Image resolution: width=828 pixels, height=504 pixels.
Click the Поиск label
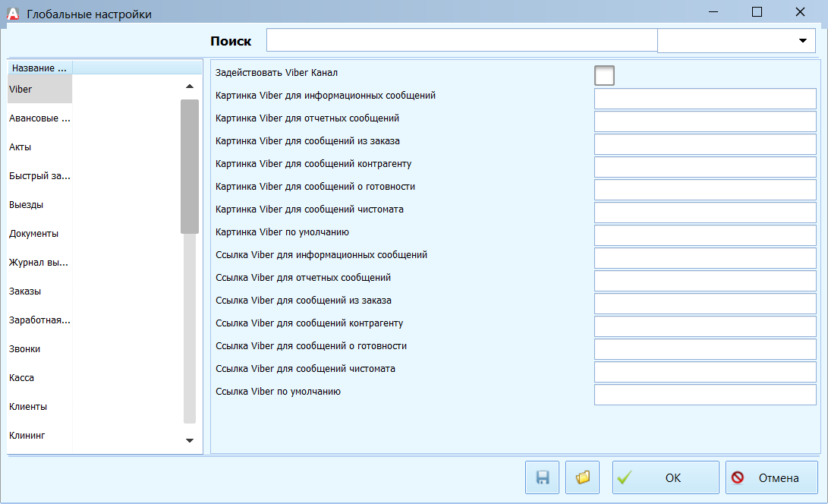[231, 41]
